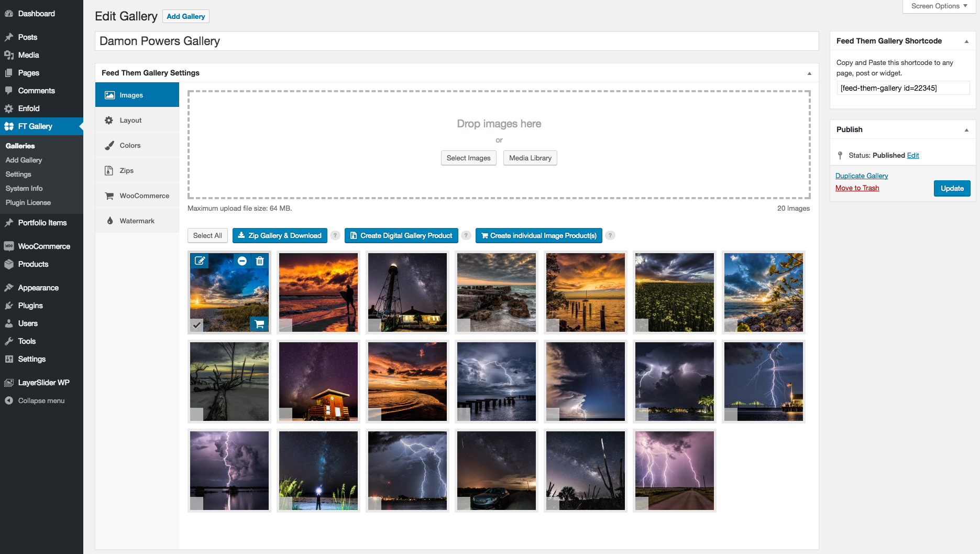Open the Layout settings tab
980x554 pixels.
(x=137, y=120)
